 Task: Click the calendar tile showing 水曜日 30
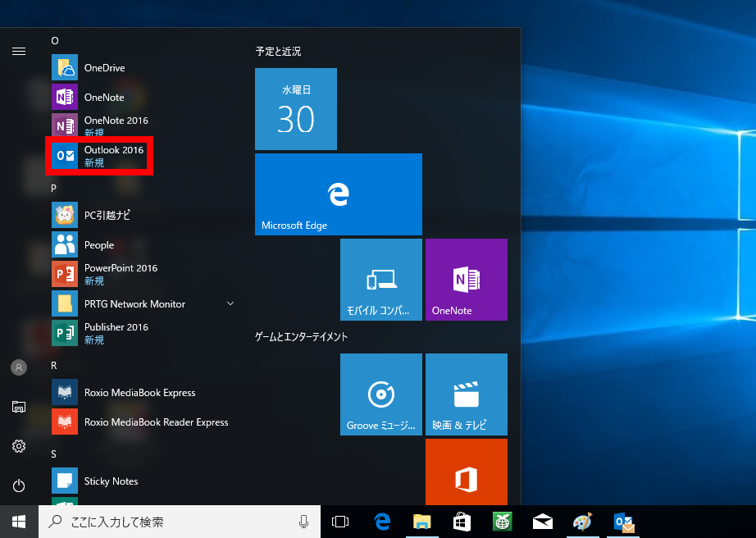click(x=296, y=109)
